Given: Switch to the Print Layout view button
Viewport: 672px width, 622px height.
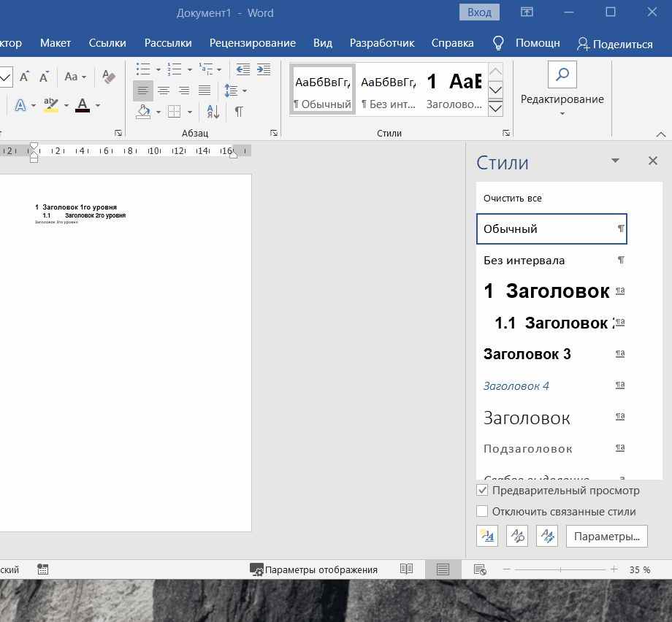Looking at the screenshot, I should coord(443,569).
